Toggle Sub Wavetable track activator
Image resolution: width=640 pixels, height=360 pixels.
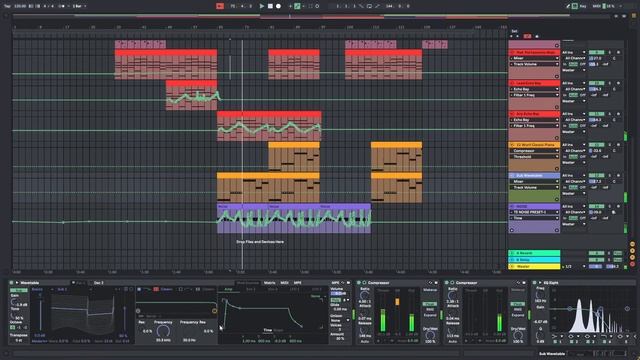pos(596,176)
